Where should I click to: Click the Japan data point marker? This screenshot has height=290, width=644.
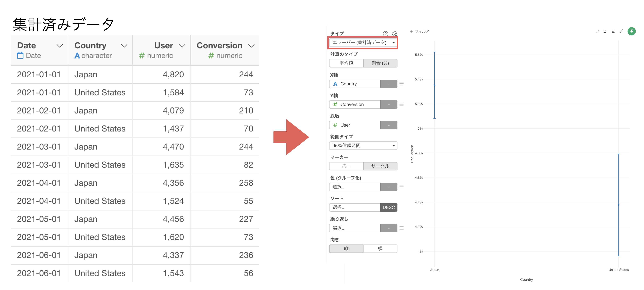434,85
